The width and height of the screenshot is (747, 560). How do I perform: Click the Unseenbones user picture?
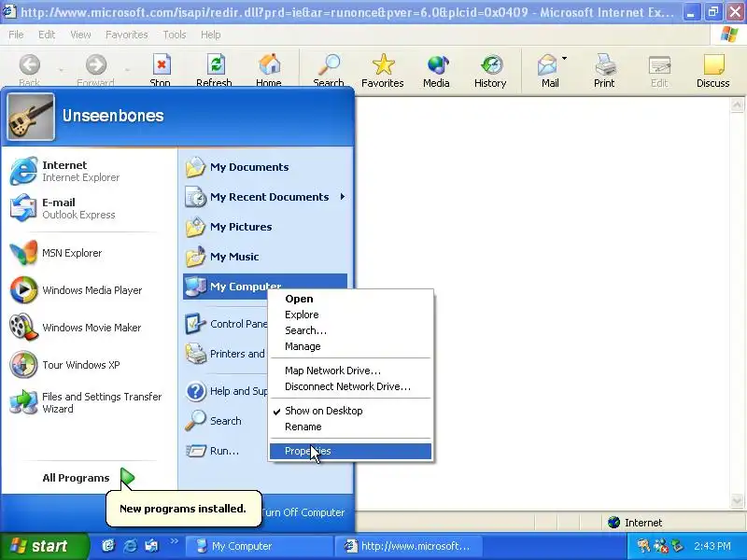[31, 118]
